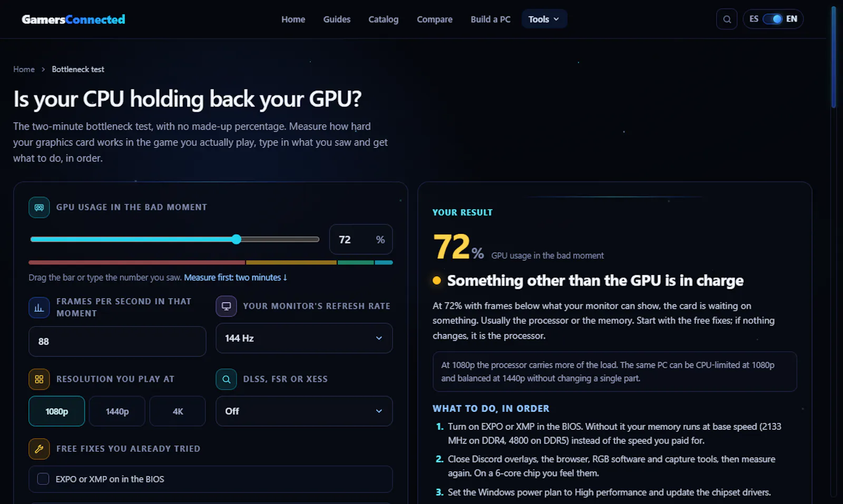Screen dimensions: 843x504
Task: Open the Catalog page
Action: pyautogui.click(x=383, y=19)
